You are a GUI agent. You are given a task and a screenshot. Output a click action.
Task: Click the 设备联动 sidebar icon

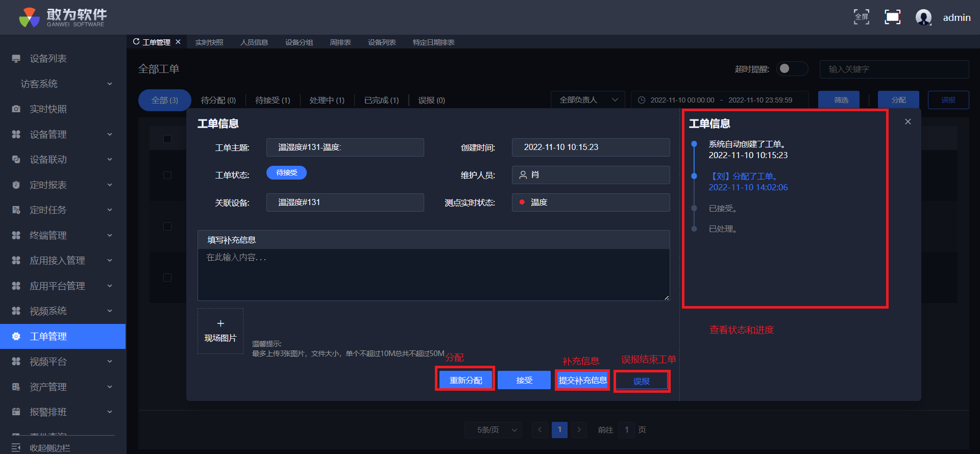pos(16,160)
